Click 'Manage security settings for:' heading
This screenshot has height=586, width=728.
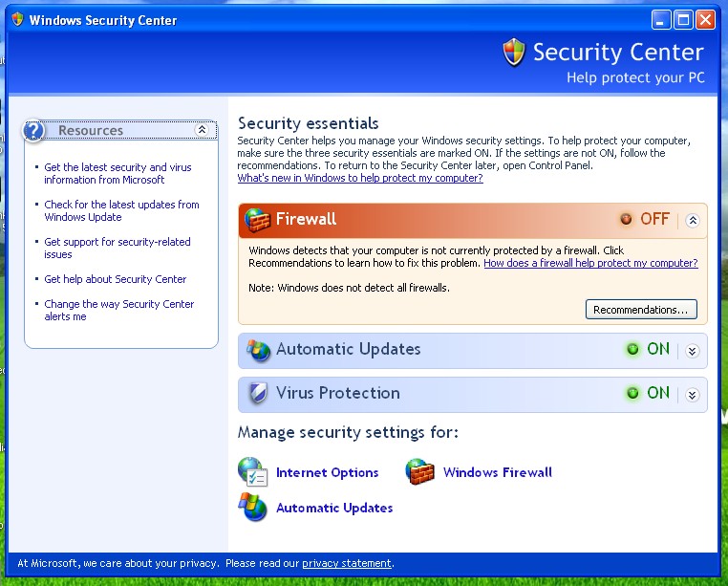(x=348, y=433)
